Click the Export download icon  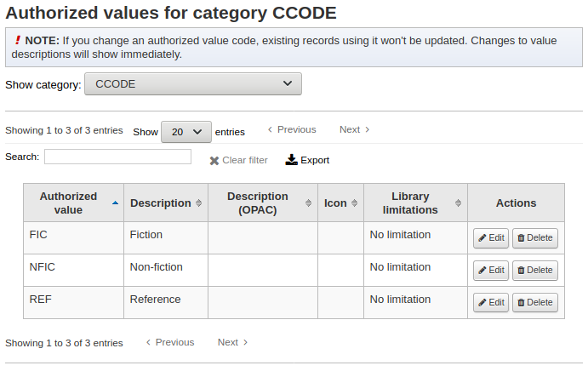pyautogui.click(x=291, y=160)
